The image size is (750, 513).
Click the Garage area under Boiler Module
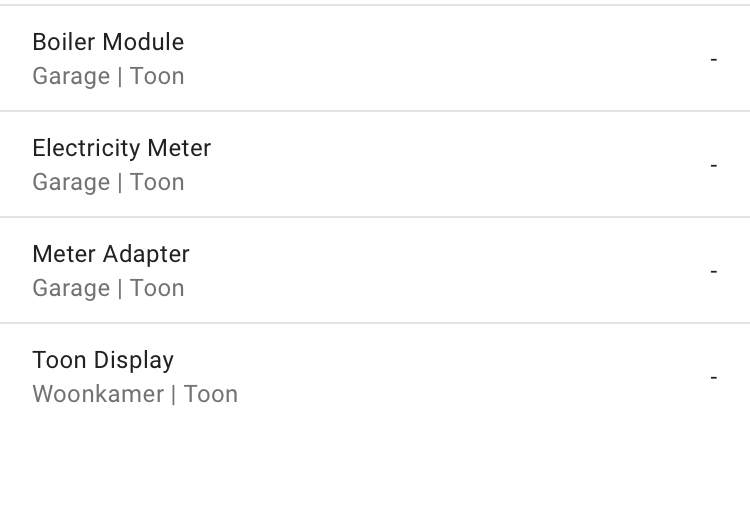[70, 76]
